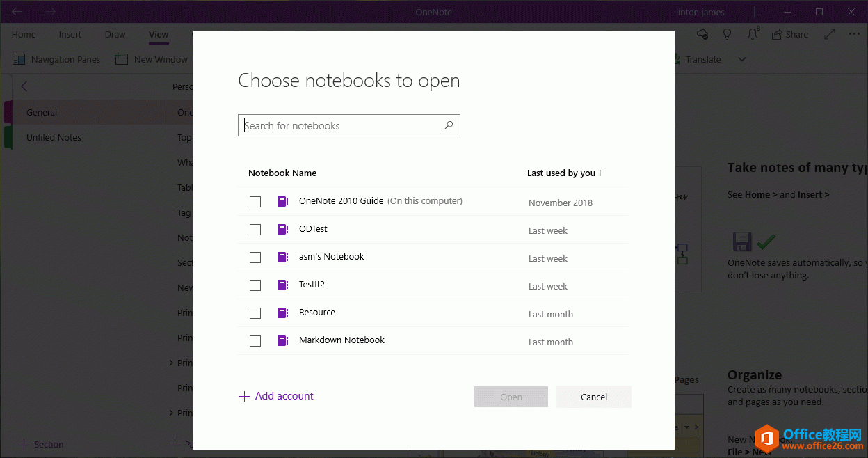Check the OneNote 2010 Guide checkbox
The image size is (868, 458).
coord(255,201)
